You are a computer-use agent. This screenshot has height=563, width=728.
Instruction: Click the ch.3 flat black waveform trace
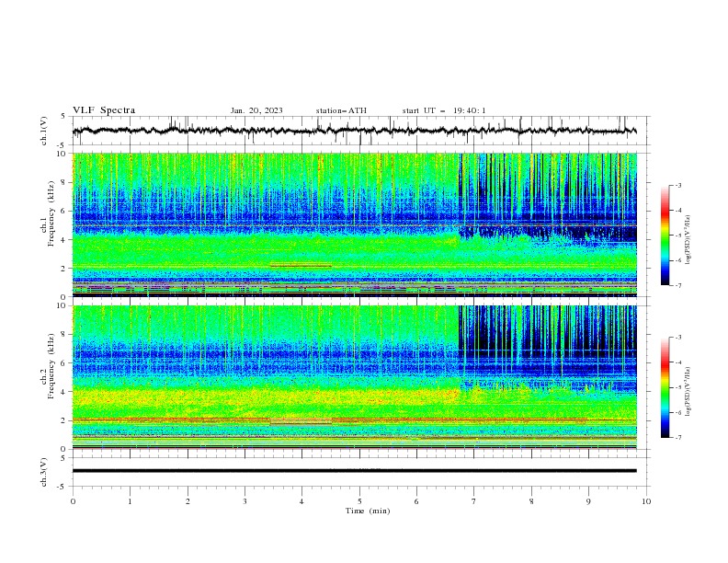(x=354, y=471)
